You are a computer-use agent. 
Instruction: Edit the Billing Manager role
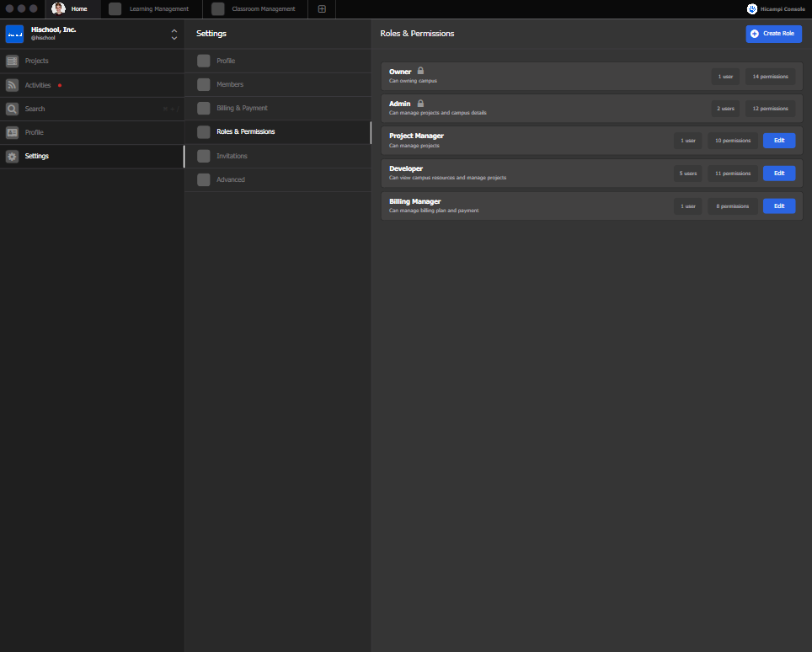point(778,206)
